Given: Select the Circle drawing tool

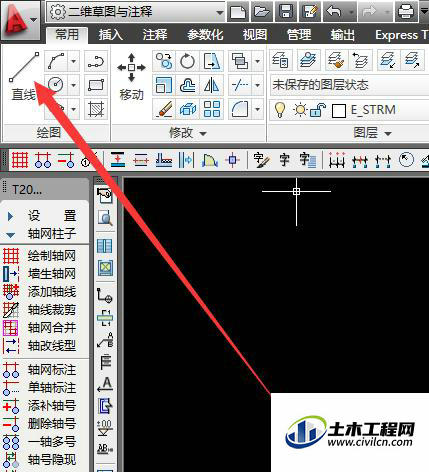Looking at the screenshot, I should click(56, 85).
